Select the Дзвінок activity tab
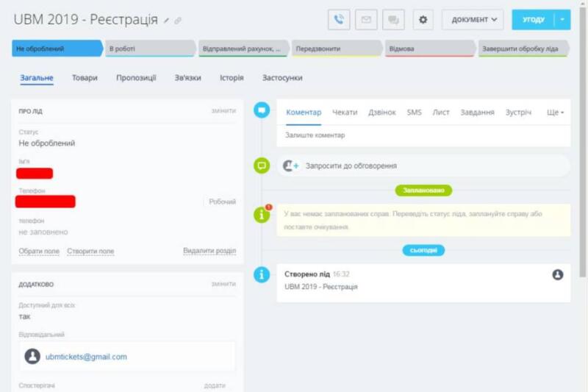 [x=382, y=113]
